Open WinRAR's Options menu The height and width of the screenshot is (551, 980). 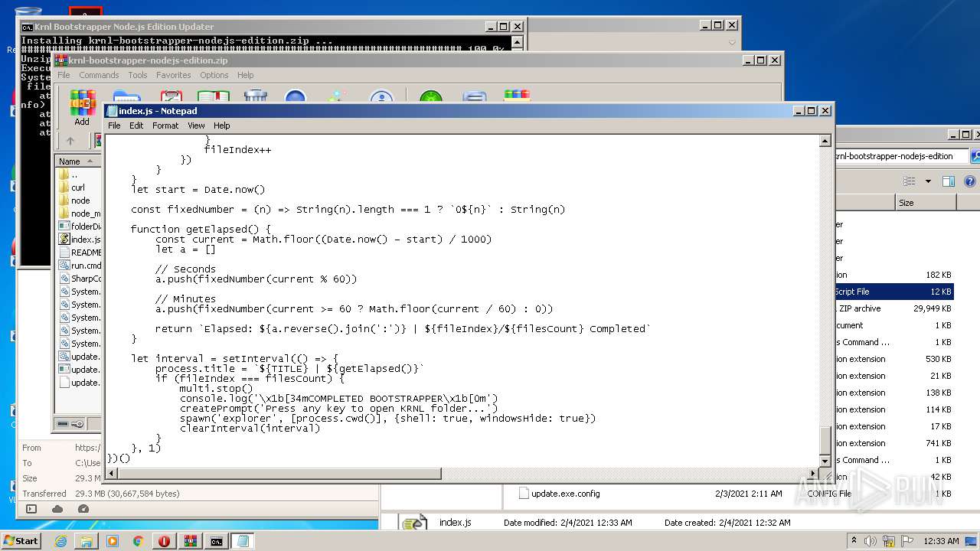pos(214,75)
